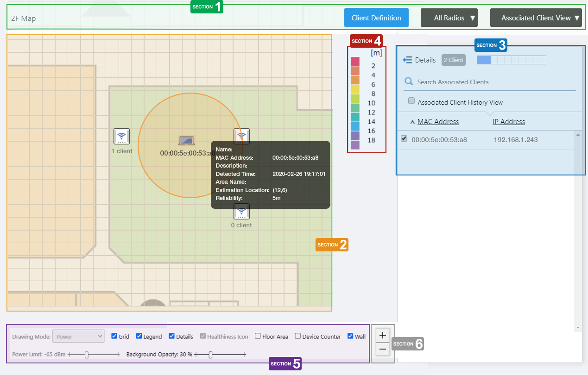Open the All Radios dropdown
Image resolution: width=588 pixels, height=375 pixels.
point(449,18)
